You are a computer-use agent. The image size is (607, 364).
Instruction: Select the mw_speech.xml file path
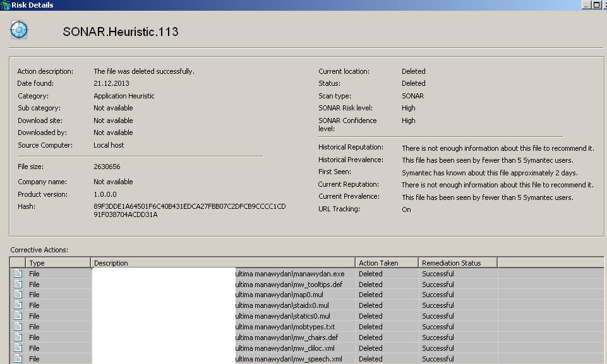pyautogui.click(x=289, y=359)
